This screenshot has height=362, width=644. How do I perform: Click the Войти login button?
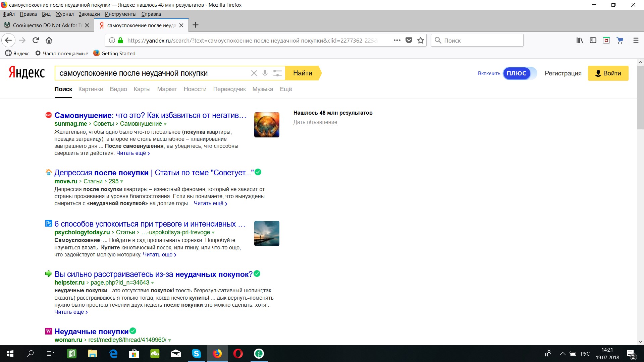coord(608,73)
